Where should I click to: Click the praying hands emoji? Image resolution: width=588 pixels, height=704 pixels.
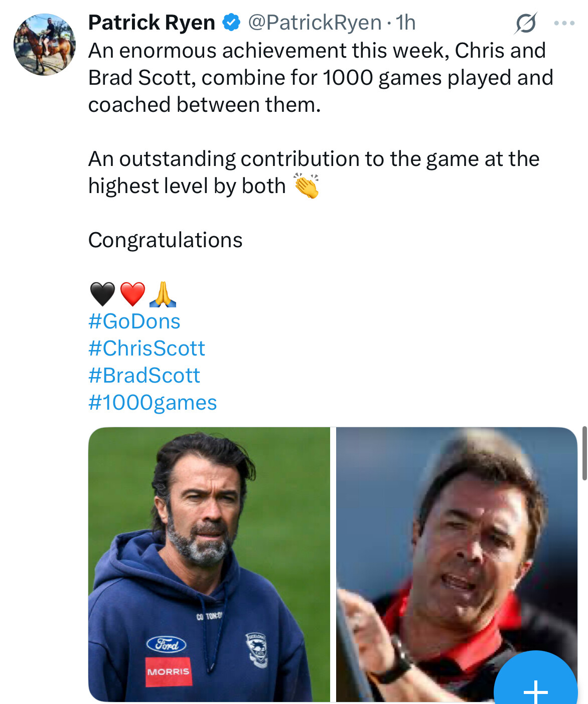(163, 294)
